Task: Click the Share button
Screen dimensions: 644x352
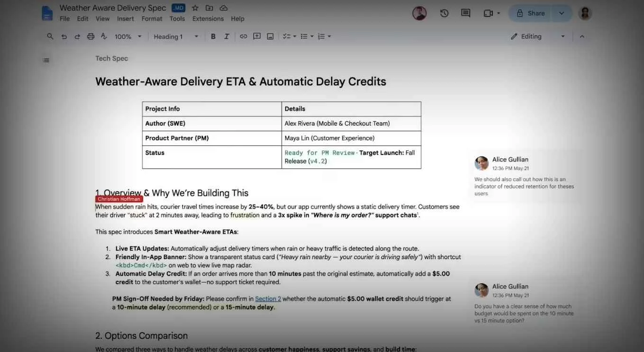Action: (x=530, y=13)
